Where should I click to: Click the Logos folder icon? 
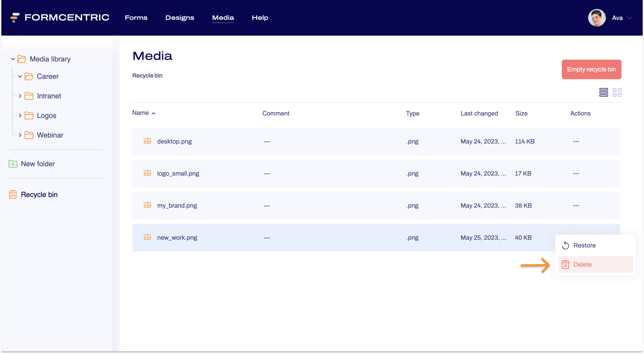point(29,116)
